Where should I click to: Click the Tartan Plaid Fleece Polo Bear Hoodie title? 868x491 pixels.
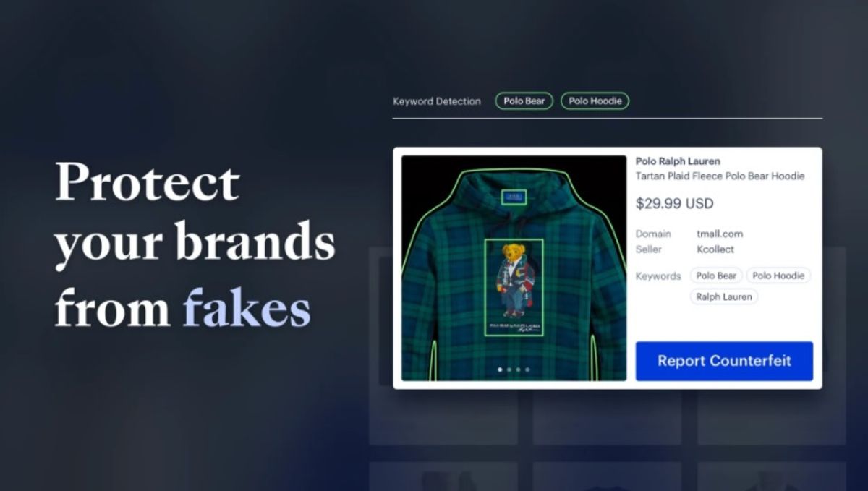tap(720, 176)
